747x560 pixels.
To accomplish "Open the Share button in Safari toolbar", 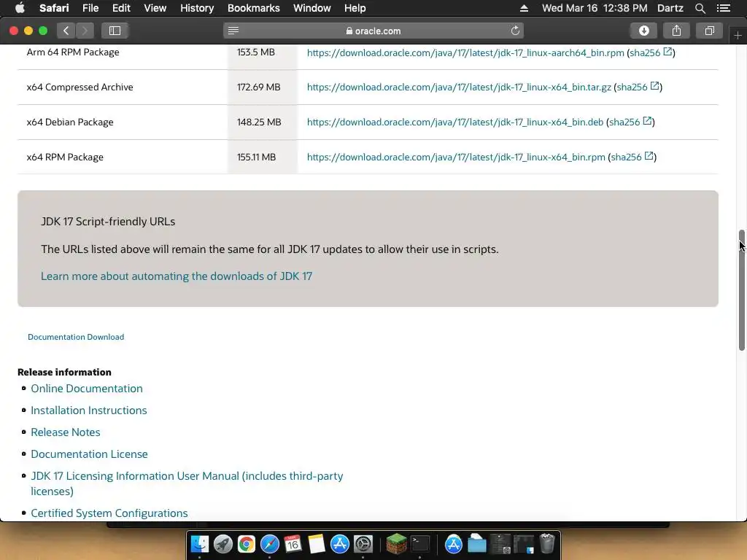I will click(676, 31).
